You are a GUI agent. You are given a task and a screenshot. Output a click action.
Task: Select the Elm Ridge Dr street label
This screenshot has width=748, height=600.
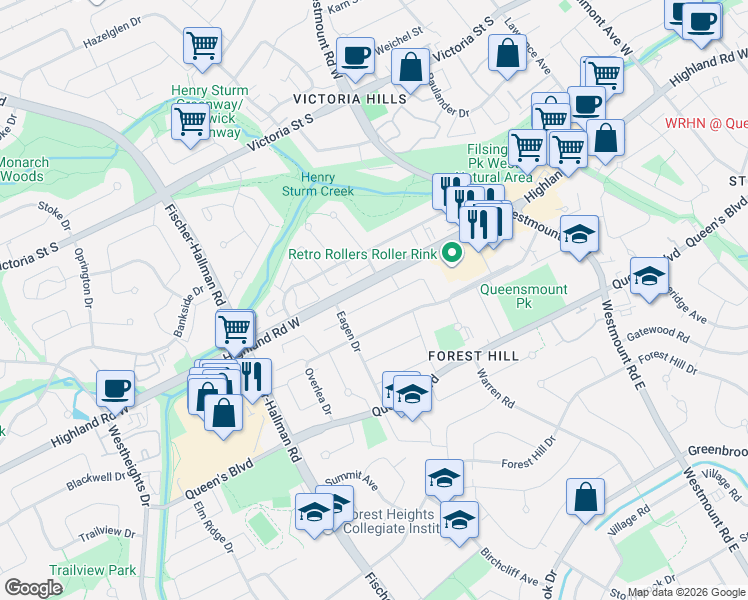coord(214,528)
